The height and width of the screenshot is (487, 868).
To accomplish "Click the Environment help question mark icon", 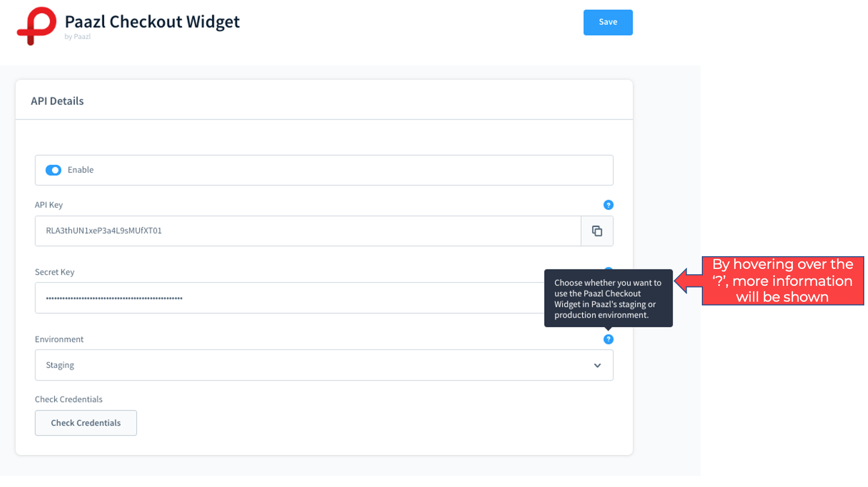I will [x=608, y=339].
